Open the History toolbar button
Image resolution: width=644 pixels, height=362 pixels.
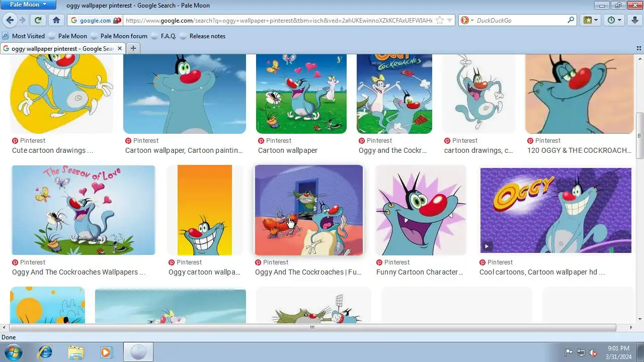point(614,20)
